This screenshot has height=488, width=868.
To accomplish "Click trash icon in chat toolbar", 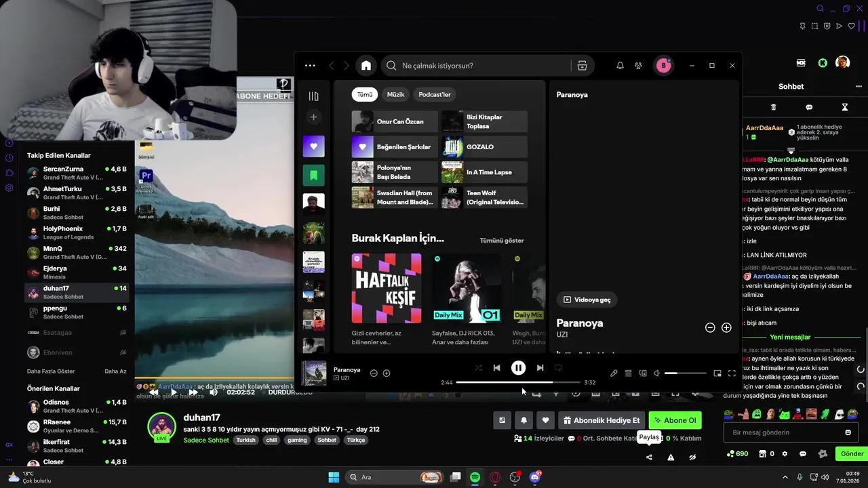I will [774, 107].
